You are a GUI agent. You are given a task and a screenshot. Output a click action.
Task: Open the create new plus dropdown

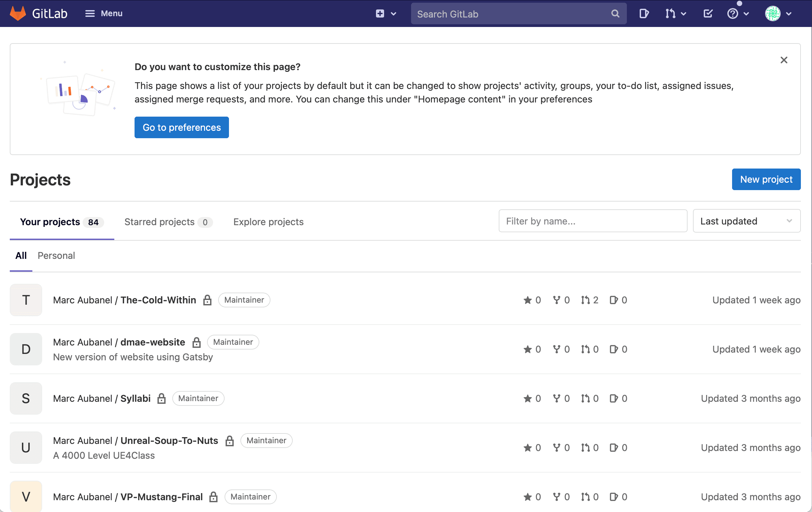click(x=386, y=13)
